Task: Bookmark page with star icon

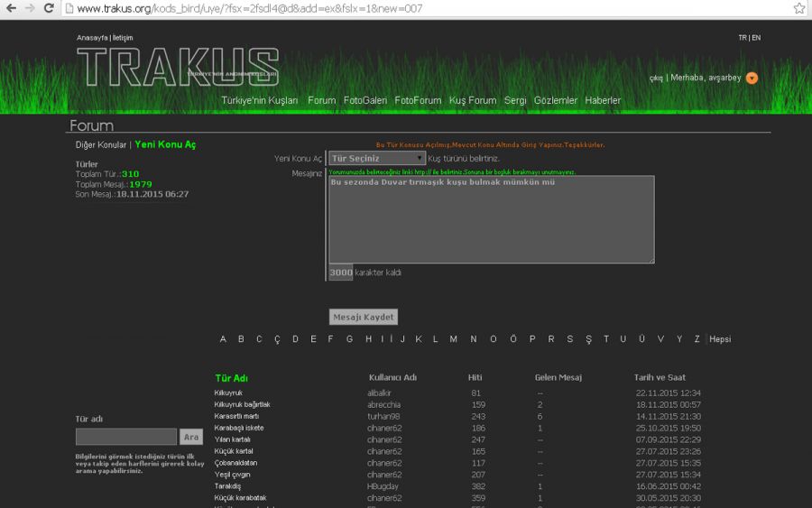Action: tap(798, 8)
